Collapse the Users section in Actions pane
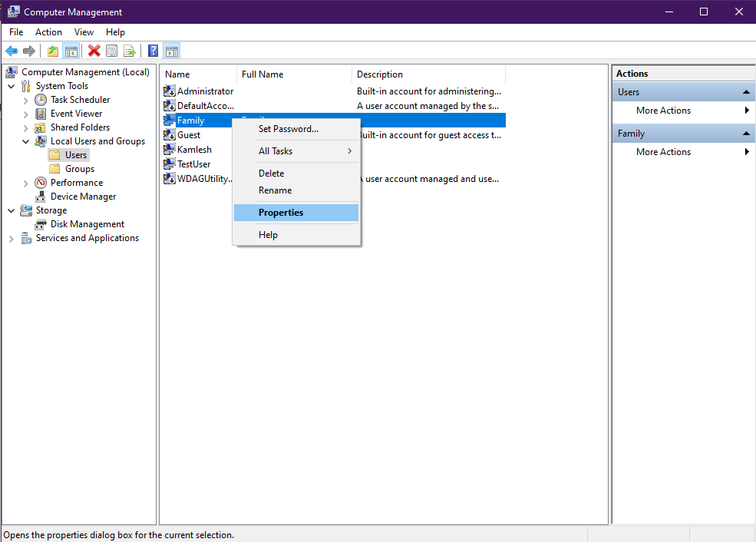The height and width of the screenshot is (542, 756). tap(746, 92)
